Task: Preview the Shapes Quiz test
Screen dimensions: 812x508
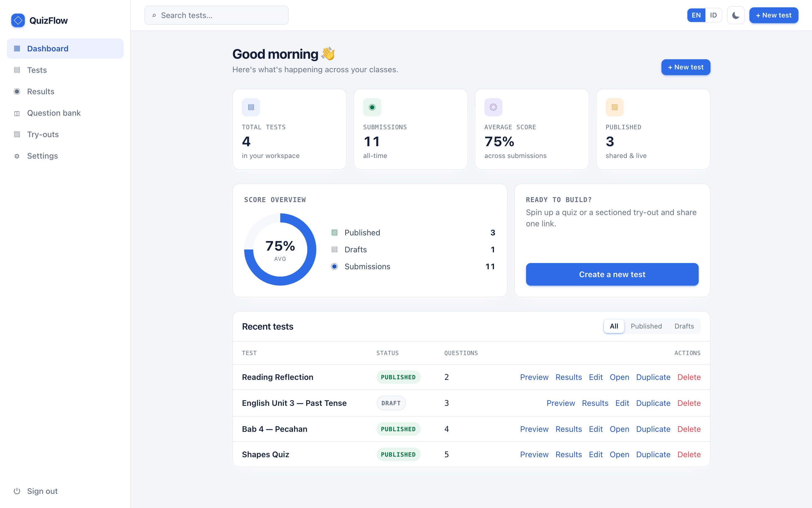Action: (x=534, y=455)
